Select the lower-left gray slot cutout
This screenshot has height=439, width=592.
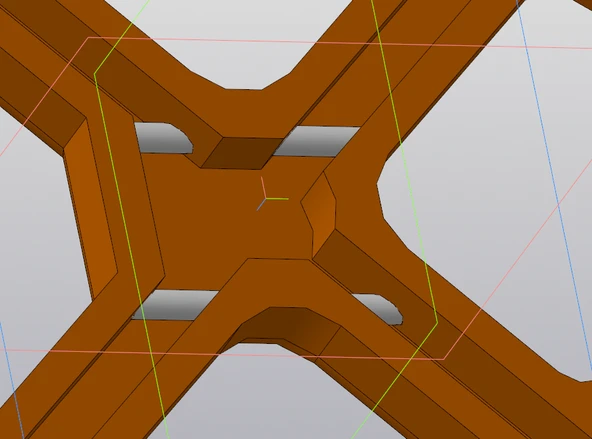point(176,305)
